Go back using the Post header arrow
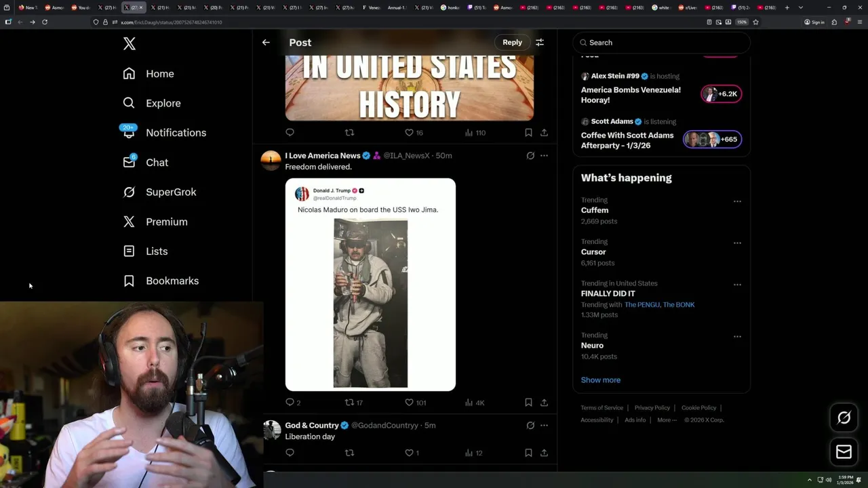 click(266, 42)
